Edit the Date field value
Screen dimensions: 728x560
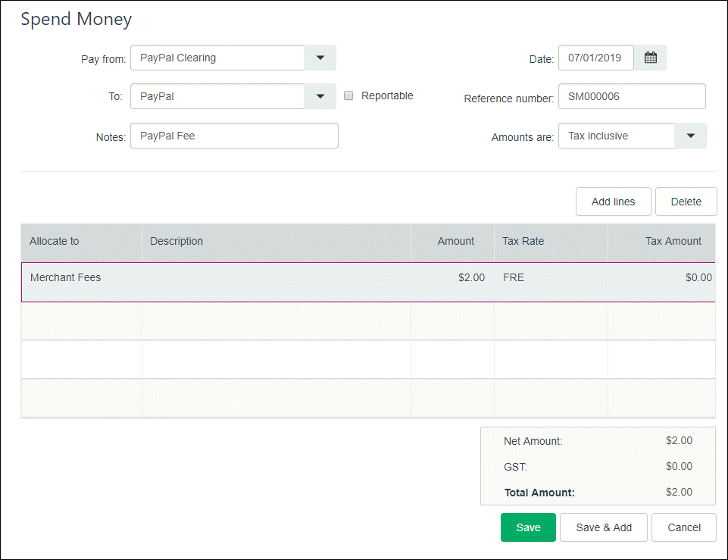[595, 58]
